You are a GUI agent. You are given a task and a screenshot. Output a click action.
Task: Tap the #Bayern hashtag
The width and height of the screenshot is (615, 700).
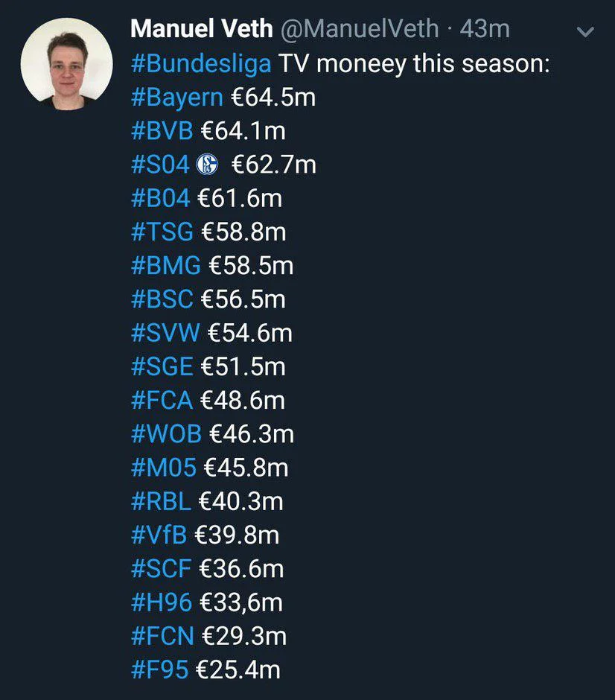[176, 98]
